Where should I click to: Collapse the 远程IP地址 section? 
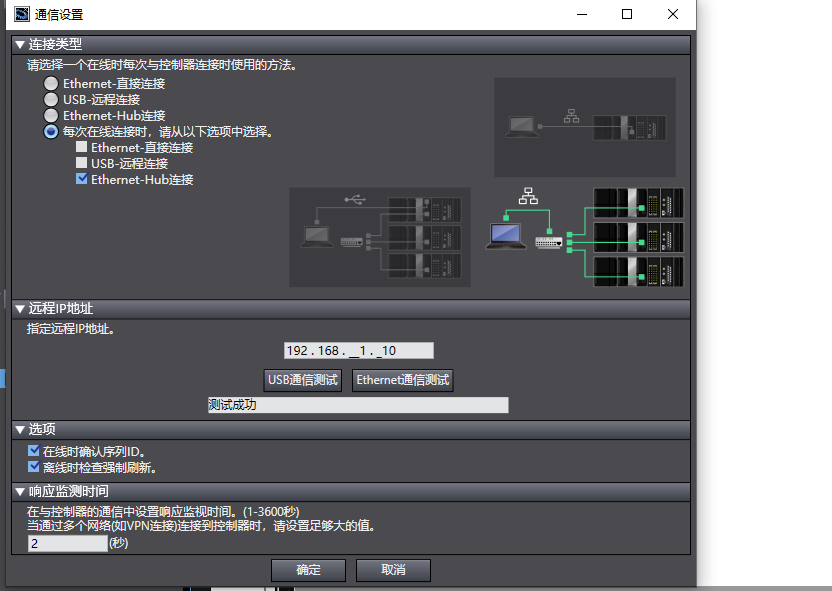[20, 309]
